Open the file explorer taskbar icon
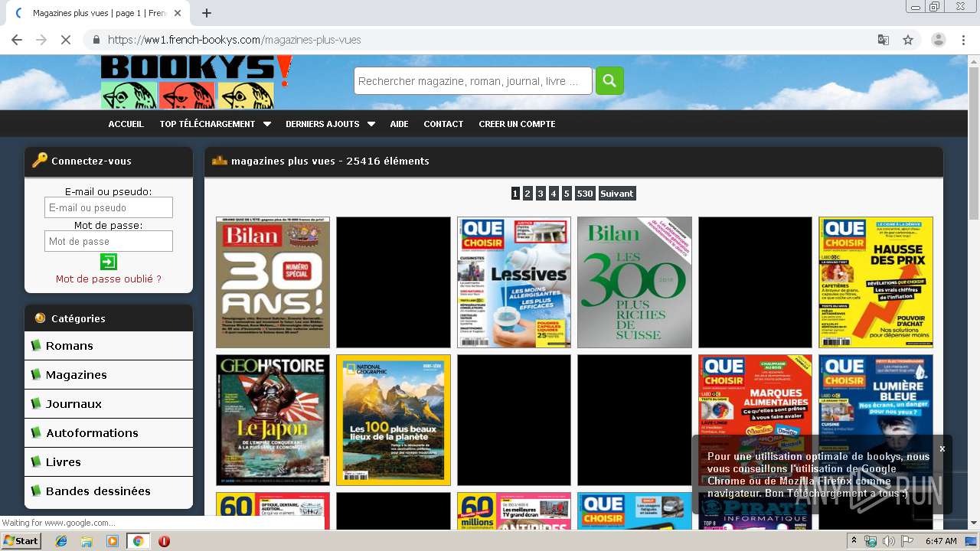 [87, 541]
